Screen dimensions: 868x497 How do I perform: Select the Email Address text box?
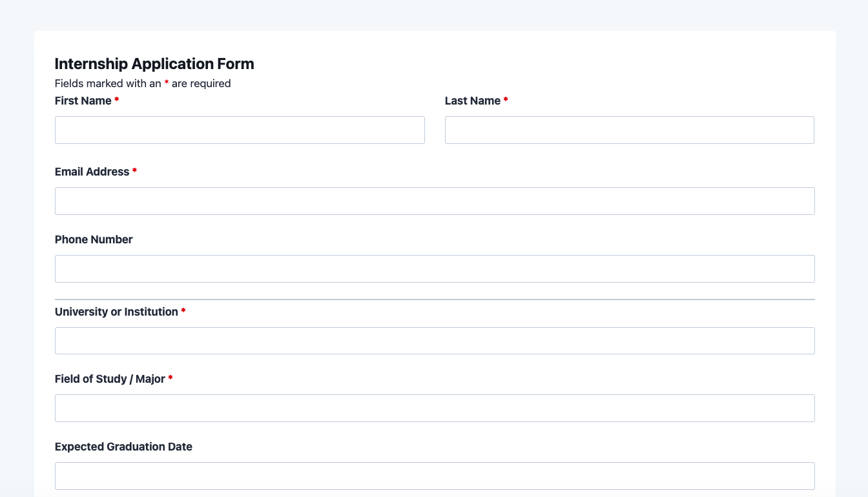point(435,201)
